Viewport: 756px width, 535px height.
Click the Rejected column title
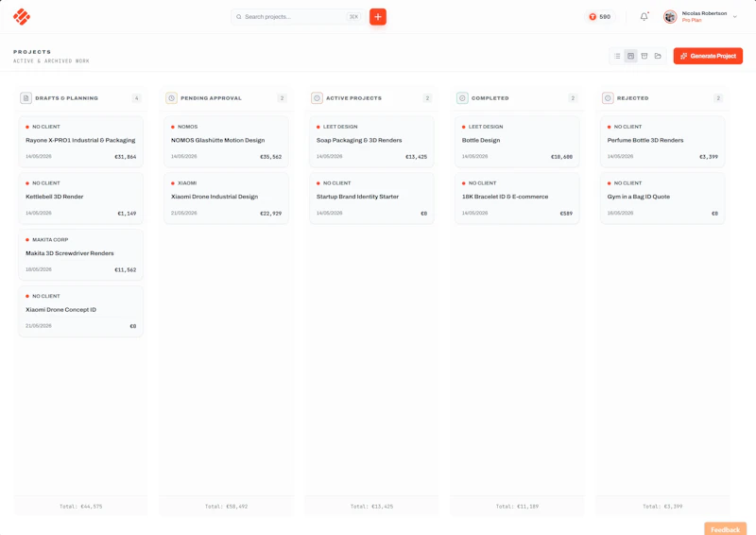[632, 98]
